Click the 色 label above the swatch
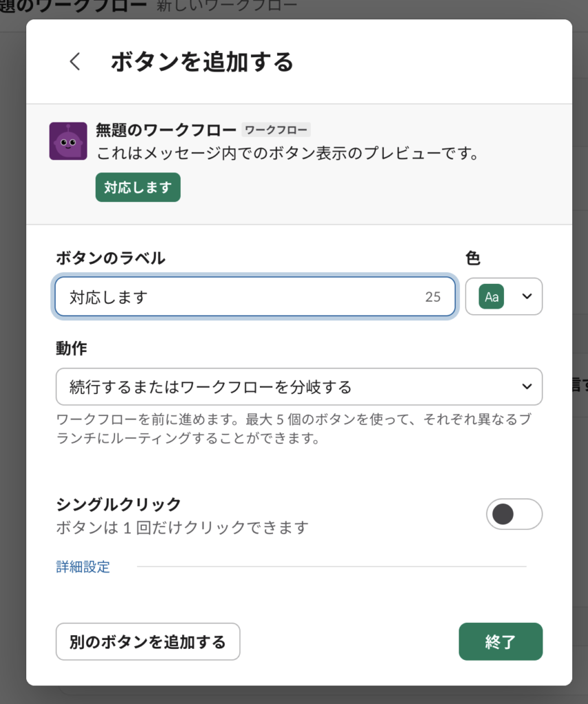 [x=472, y=258]
